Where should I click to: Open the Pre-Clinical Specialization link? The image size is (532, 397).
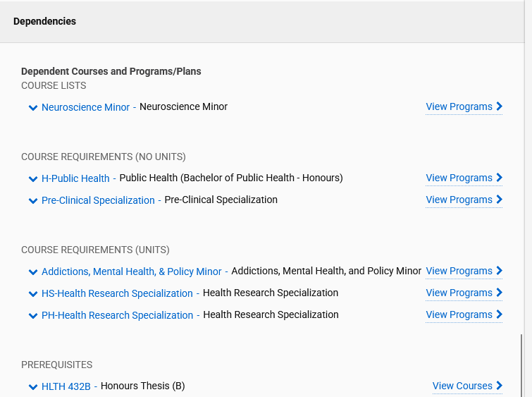coord(98,201)
